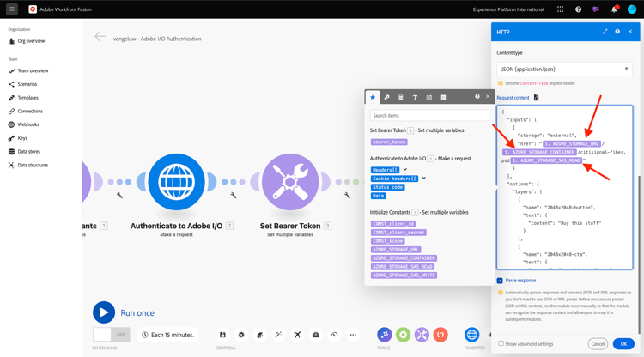Click the HTTP globe favorites icon
Viewport: 644px width, 357px height.
[472, 335]
